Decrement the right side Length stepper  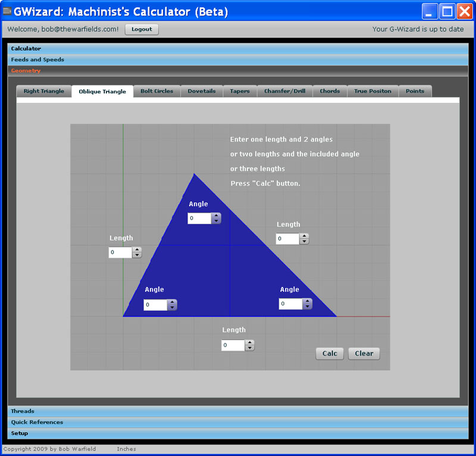pos(304,242)
